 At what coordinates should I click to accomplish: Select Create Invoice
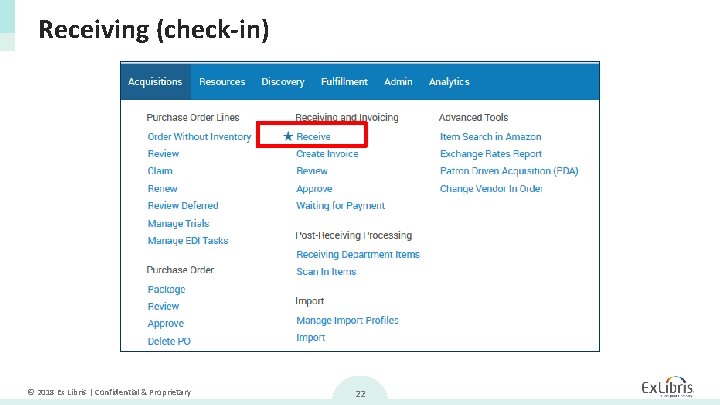[x=327, y=154]
